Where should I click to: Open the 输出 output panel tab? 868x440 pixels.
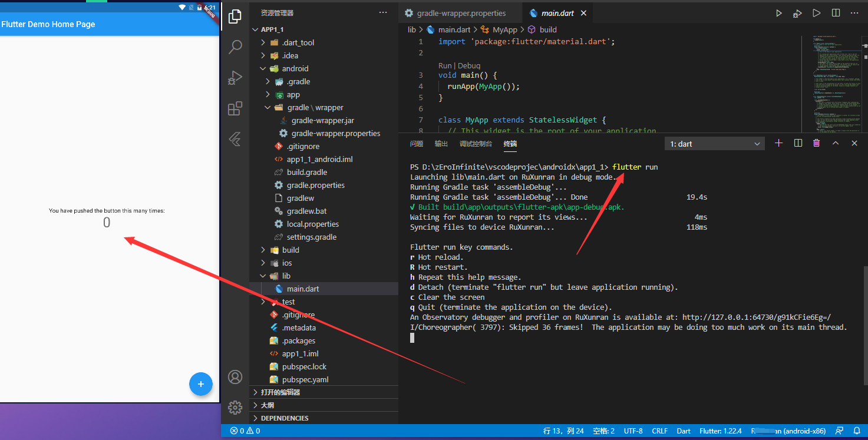[x=441, y=144]
